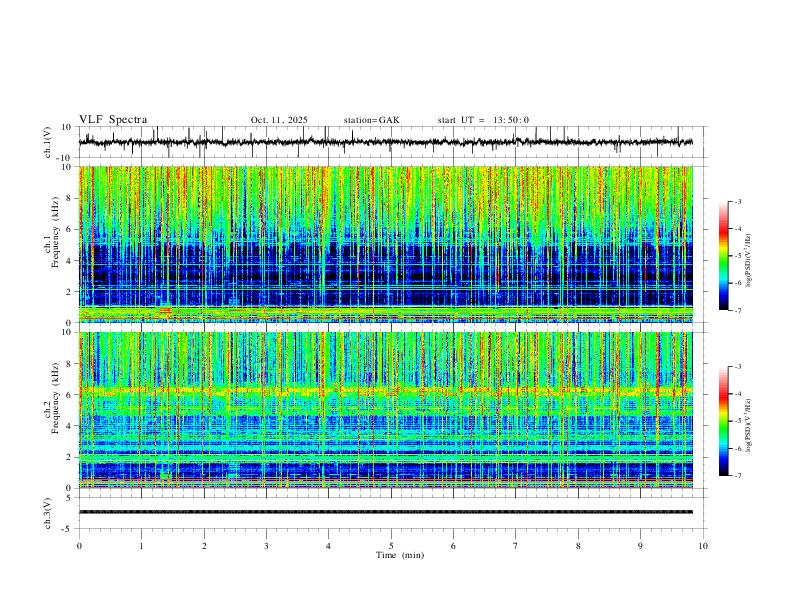Click the '2' kHz tick on ch.2 spectrogram axis
The image size is (792, 612).
pyautogui.click(x=70, y=457)
